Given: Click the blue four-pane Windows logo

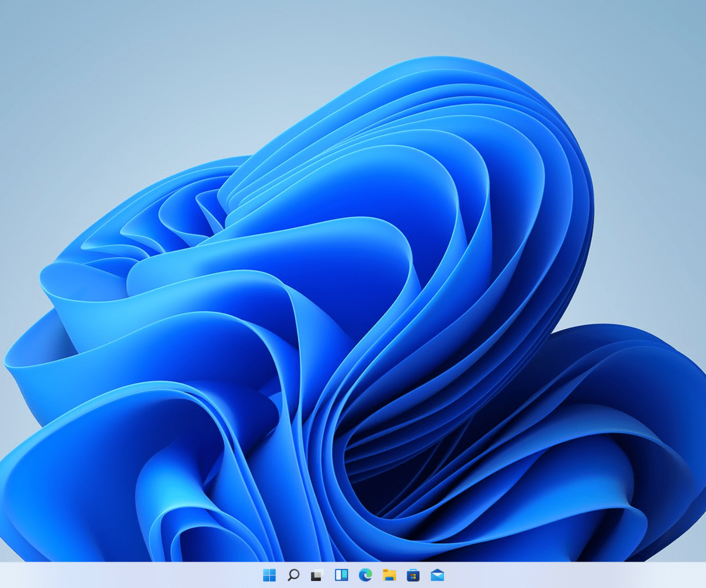Looking at the screenshot, I should point(269,575).
